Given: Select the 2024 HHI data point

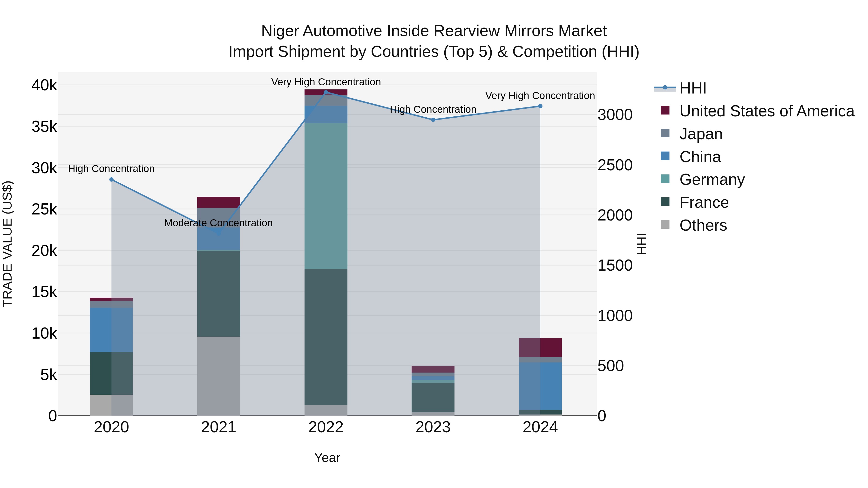Looking at the screenshot, I should click(540, 106).
